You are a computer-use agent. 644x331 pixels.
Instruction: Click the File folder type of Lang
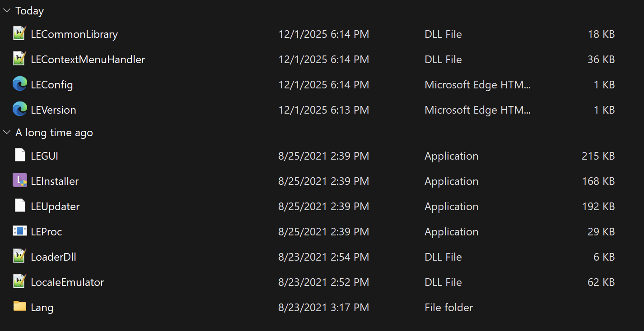pos(448,308)
